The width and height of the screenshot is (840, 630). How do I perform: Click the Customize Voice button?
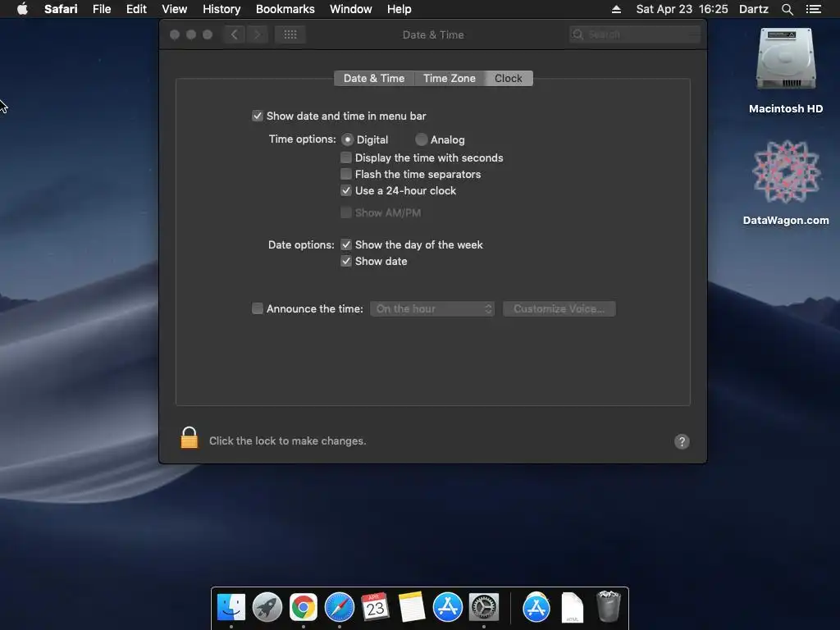(559, 308)
